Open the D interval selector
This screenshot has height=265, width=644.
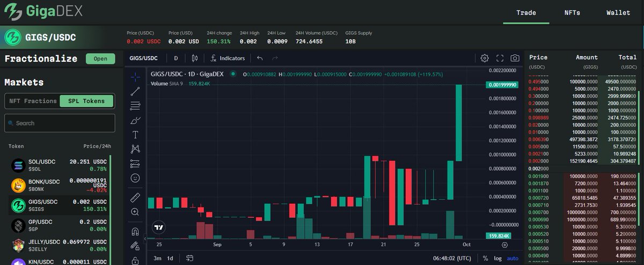[175, 58]
